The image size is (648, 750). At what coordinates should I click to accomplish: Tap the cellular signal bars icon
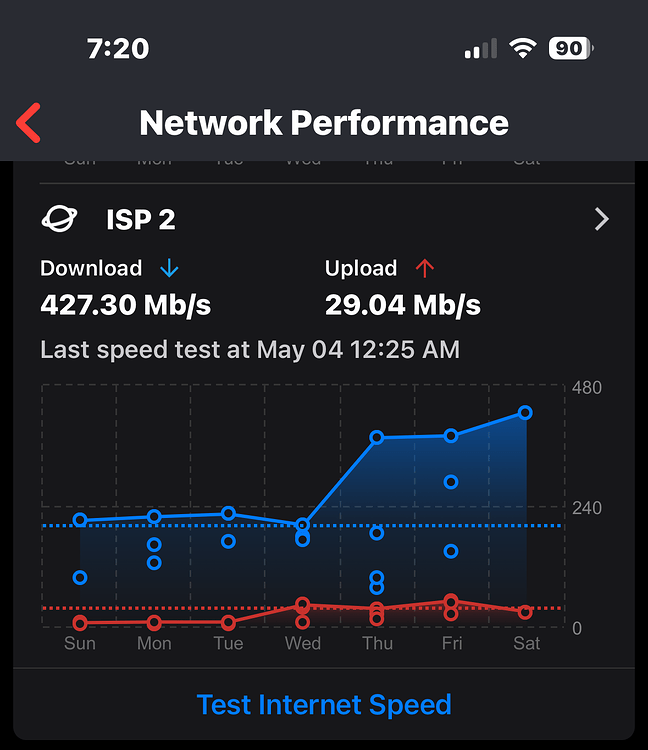(481, 48)
